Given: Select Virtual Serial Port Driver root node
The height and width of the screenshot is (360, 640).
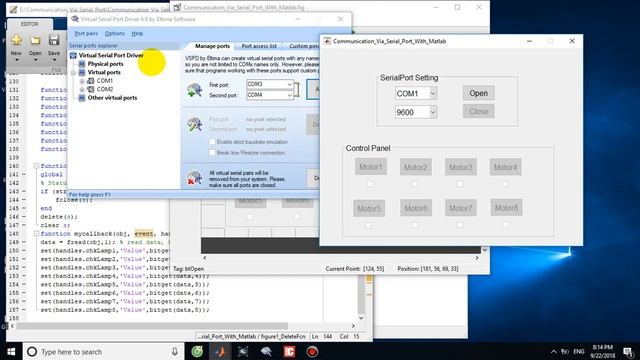Looking at the screenshot, I should click(111, 55).
